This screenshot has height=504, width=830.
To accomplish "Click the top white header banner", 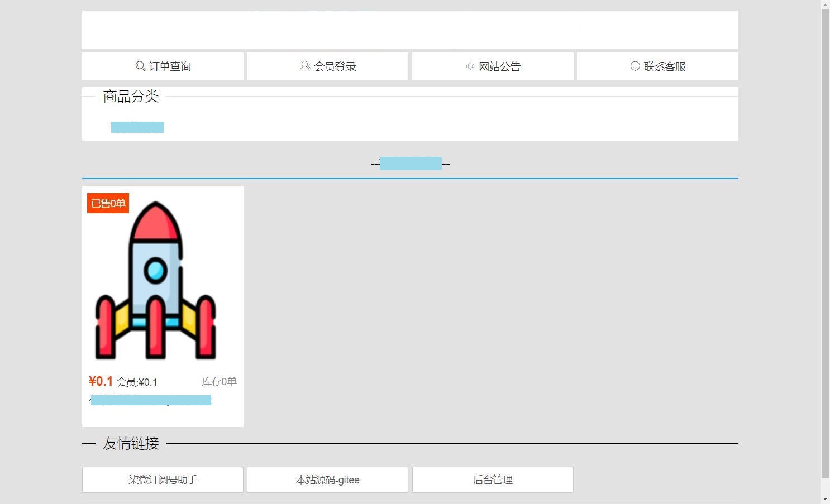I will pos(410,30).
